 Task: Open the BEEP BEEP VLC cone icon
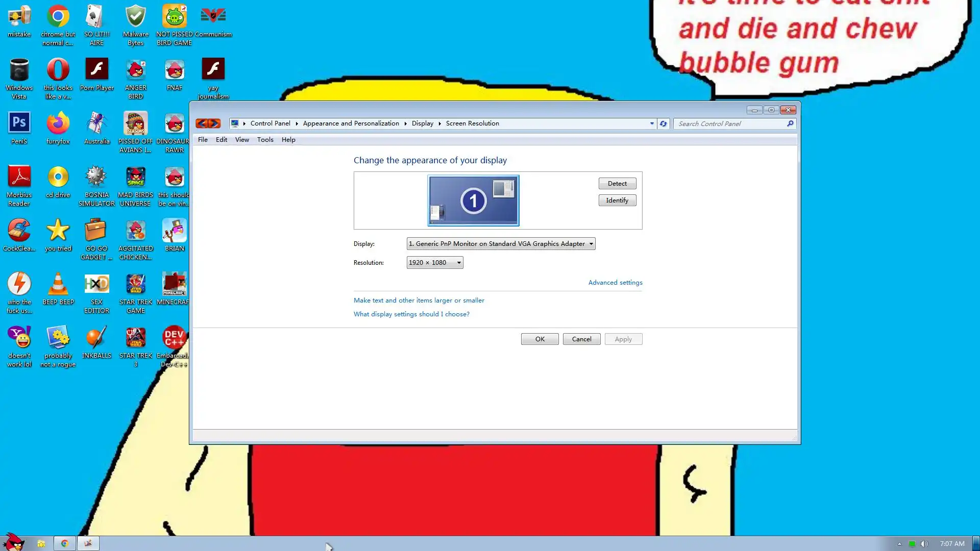pos(58,284)
